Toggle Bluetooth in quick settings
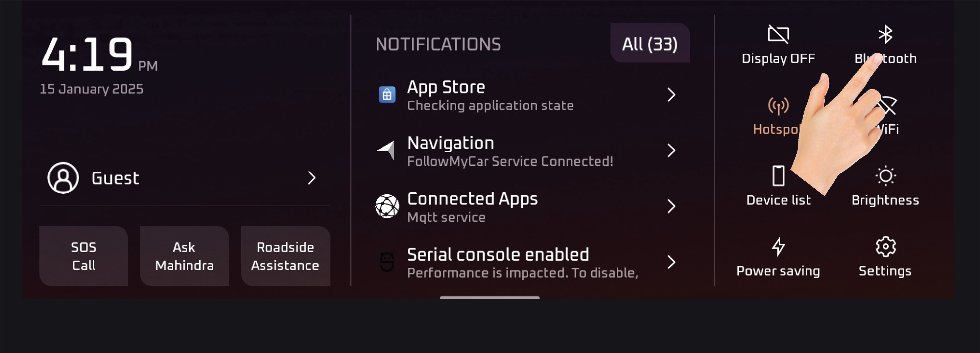This screenshot has height=353, width=980. (x=885, y=34)
